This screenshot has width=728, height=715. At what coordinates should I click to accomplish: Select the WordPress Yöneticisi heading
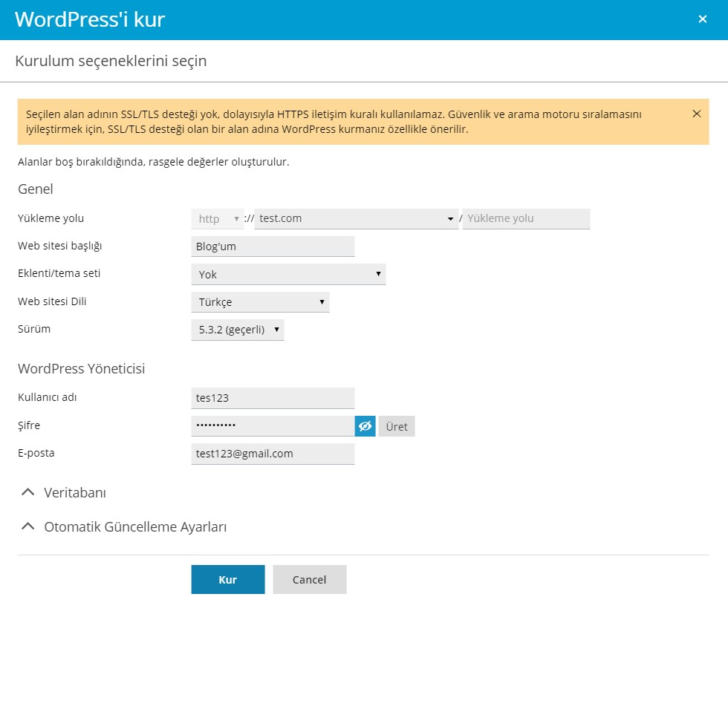[x=81, y=369]
